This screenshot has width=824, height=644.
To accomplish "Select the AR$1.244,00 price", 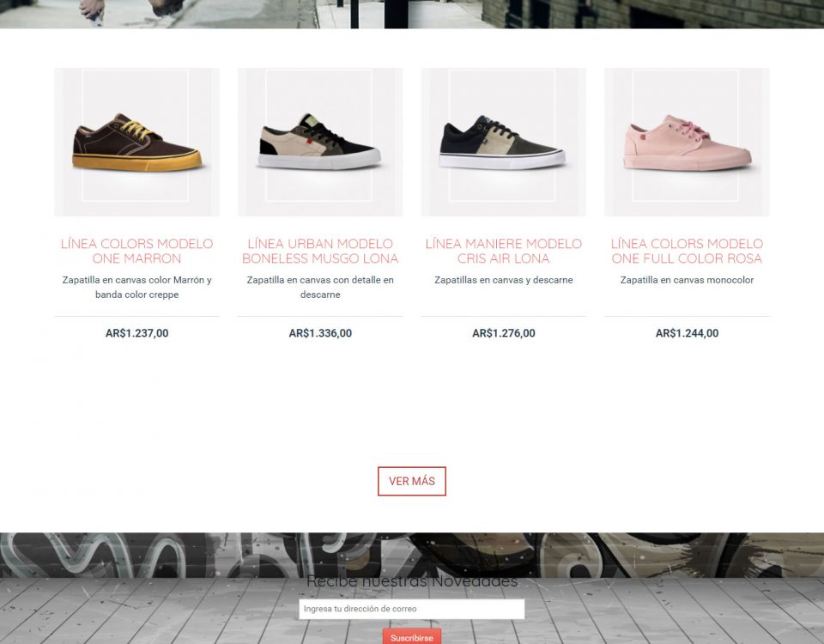I will click(687, 333).
